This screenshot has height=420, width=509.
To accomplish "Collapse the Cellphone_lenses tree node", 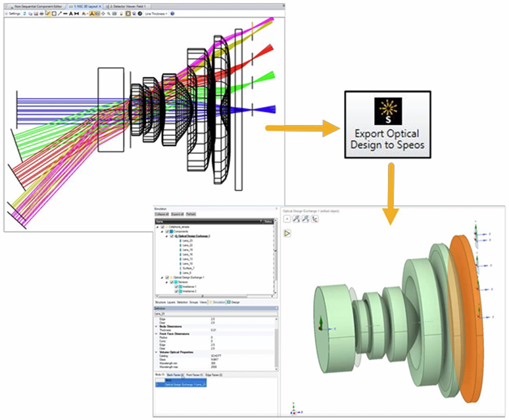I will click(x=157, y=227).
